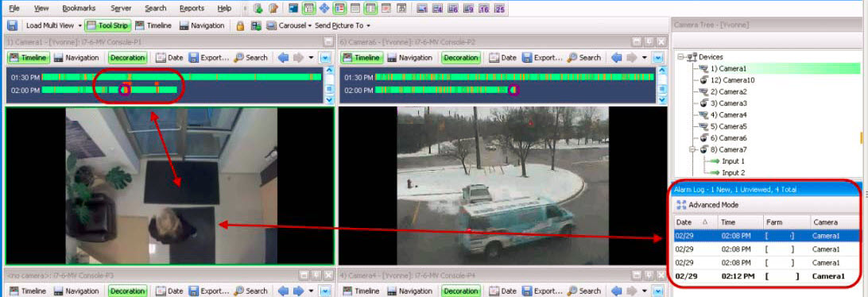Image resolution: width=868 pixels, height=297 pixels.
Task: Open the Reports menu
Action: click(x=192, y=8)
